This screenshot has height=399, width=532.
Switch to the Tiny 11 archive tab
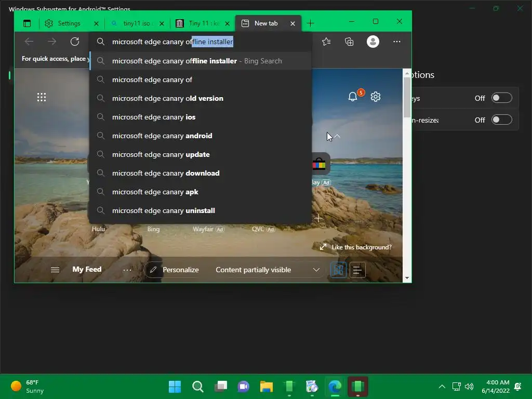[x=203, y=23]
